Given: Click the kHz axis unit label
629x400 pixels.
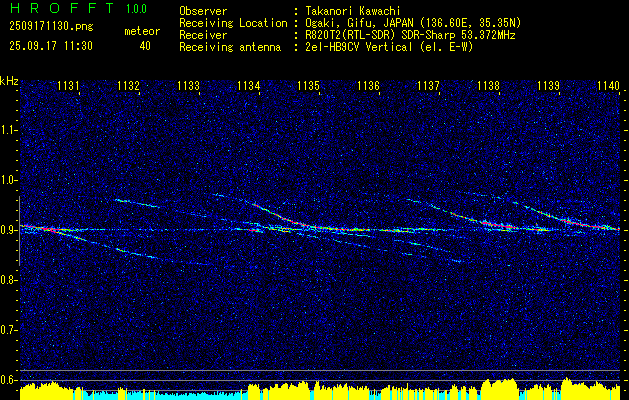Looking at the screenshot, I should [x=9, y=81].
